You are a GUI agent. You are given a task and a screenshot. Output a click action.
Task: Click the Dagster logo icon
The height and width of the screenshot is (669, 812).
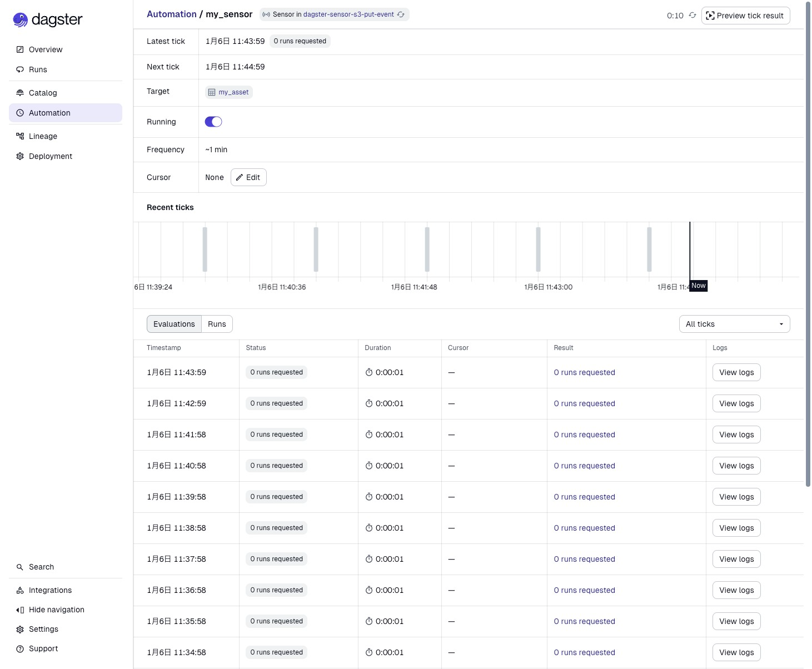pyautogui.click(x=21, y=20)
